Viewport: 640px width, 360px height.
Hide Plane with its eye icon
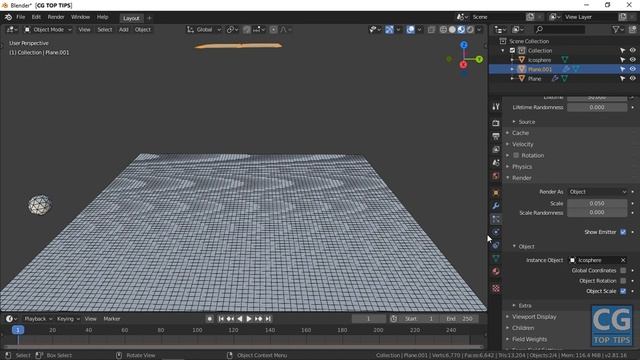click(x=633, y=78)
